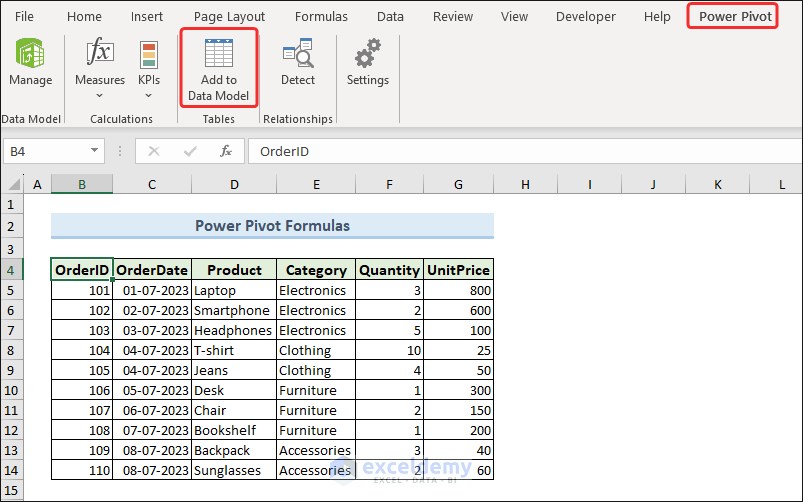Select the Category header cell

click(x=316, y=269)
